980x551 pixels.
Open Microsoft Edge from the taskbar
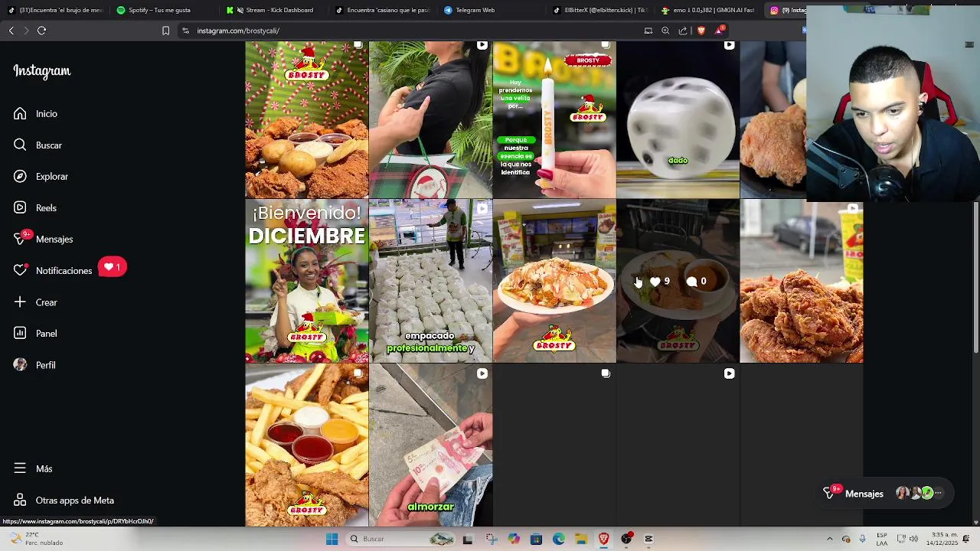pyautogui.click(x=559, y=539)
